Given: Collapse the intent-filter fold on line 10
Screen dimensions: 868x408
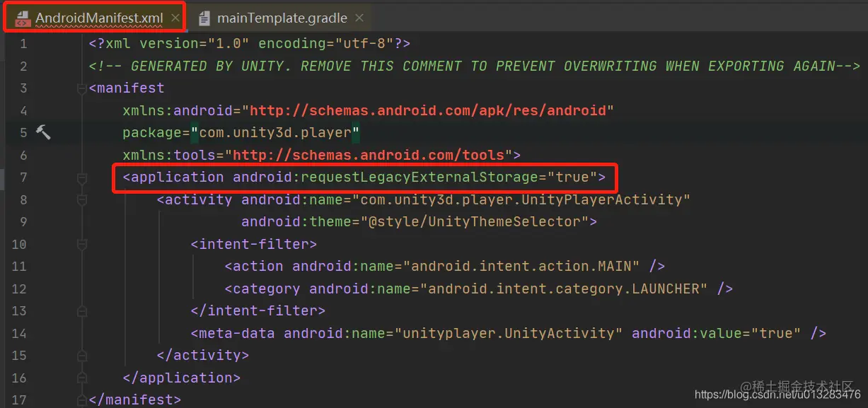Looking at the screenshot, I should [82, 244].
